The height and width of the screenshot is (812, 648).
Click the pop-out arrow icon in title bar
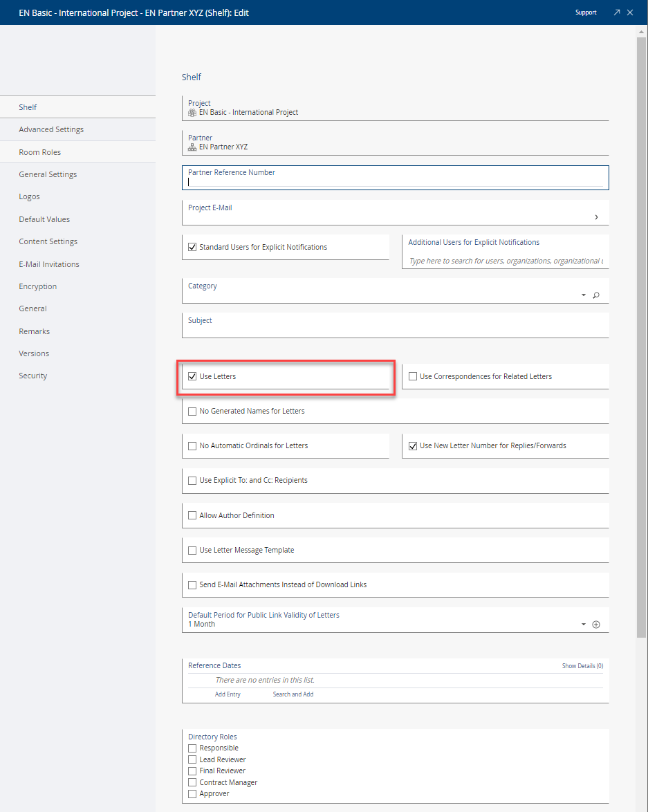tap(616, 12)
